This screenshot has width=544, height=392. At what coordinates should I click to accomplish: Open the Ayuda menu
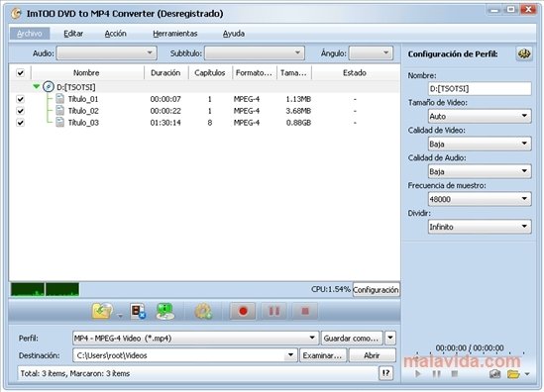[234, 34]
